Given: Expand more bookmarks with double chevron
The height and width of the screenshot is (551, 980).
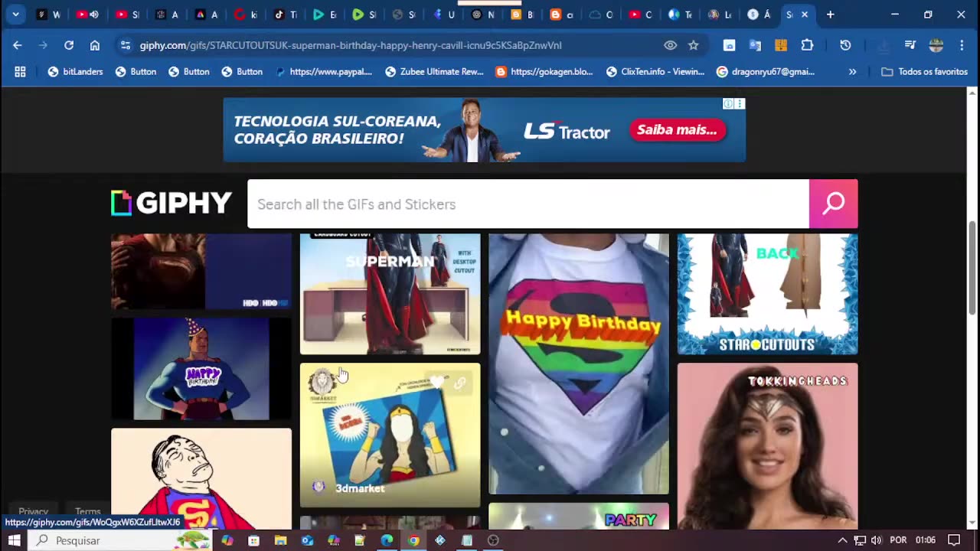Looking at the screenshot, I should 852,71.
